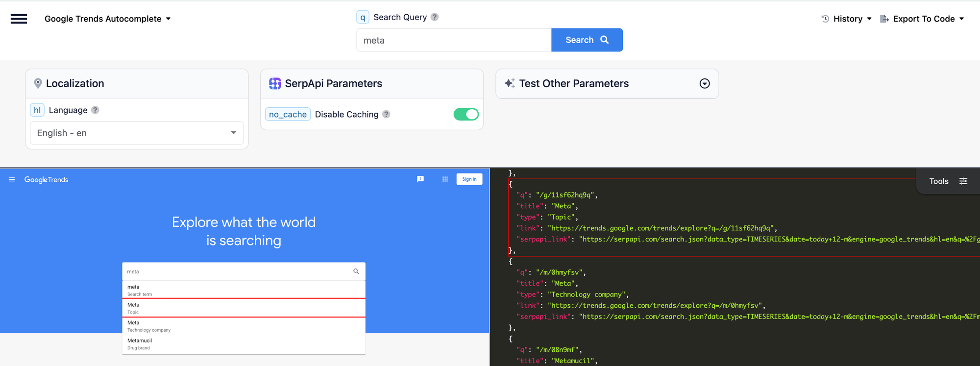This screenshot has height=366, width=980.
Task: Expand the Language English - en selector
Action: point(137,133)
